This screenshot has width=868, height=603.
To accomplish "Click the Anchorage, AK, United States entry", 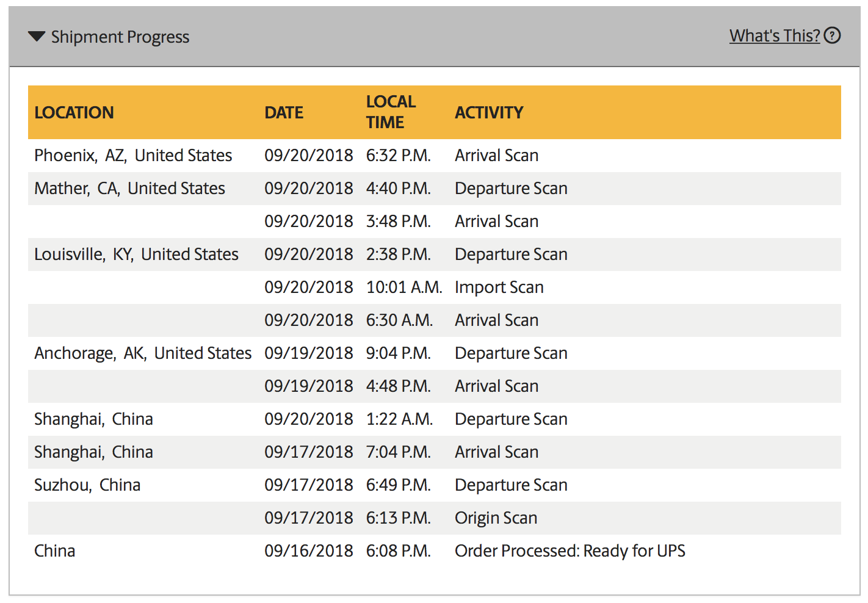I will click(x=143, y=353).
